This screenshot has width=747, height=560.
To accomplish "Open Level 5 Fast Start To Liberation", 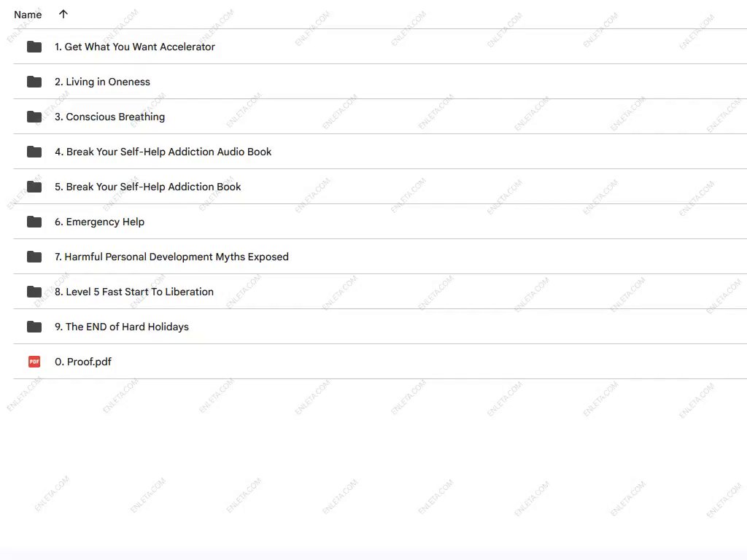I will 134,292.
